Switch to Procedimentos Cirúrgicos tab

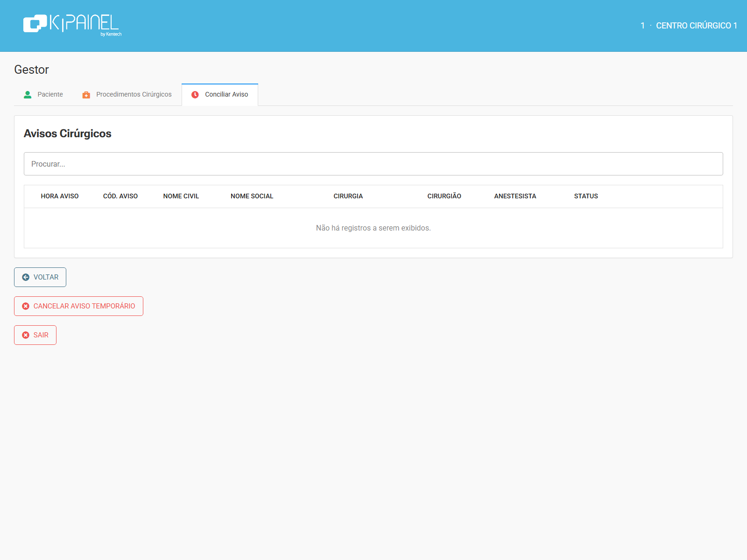pyautogui.click(x=127, y=95)
